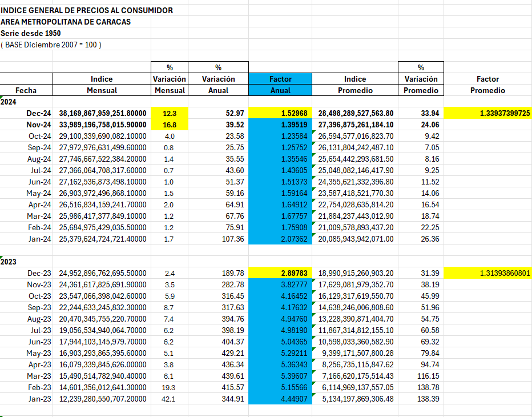
Task: Select the title cell 'INDICE GENERAL DE PRECIOS AL CONSUMIDOR'
Action: (x=87, y=10)
